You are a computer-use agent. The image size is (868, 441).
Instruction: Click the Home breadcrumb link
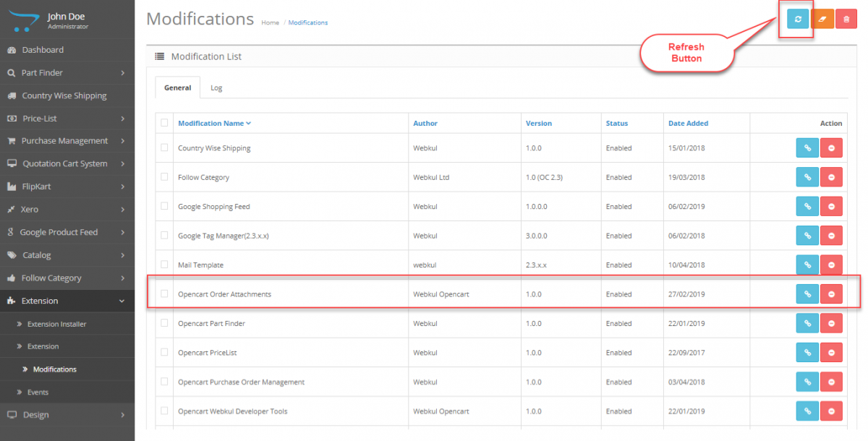pyautogui.click(x=270, y=22)
